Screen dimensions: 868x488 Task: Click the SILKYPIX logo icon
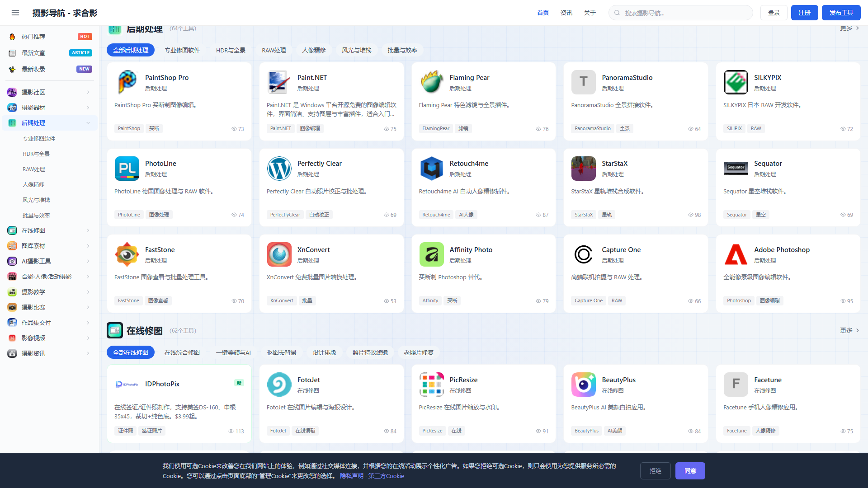[736, 82]
